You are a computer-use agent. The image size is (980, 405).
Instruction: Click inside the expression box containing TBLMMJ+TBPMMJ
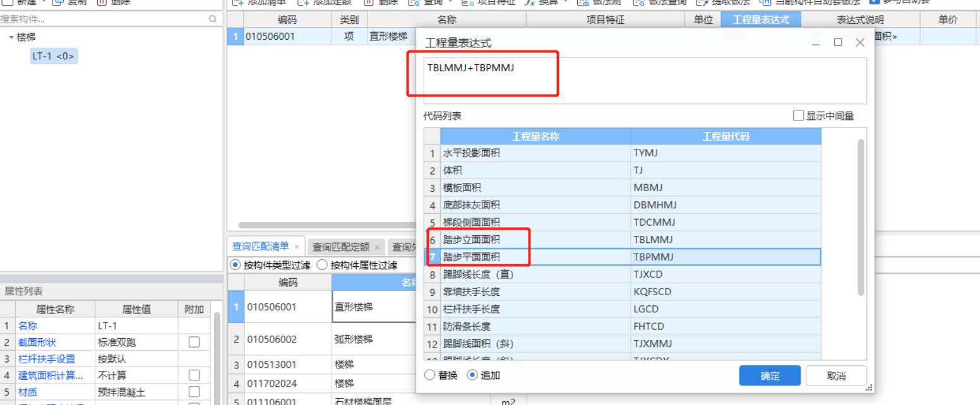pyautogui.click(x=645, y=81)
